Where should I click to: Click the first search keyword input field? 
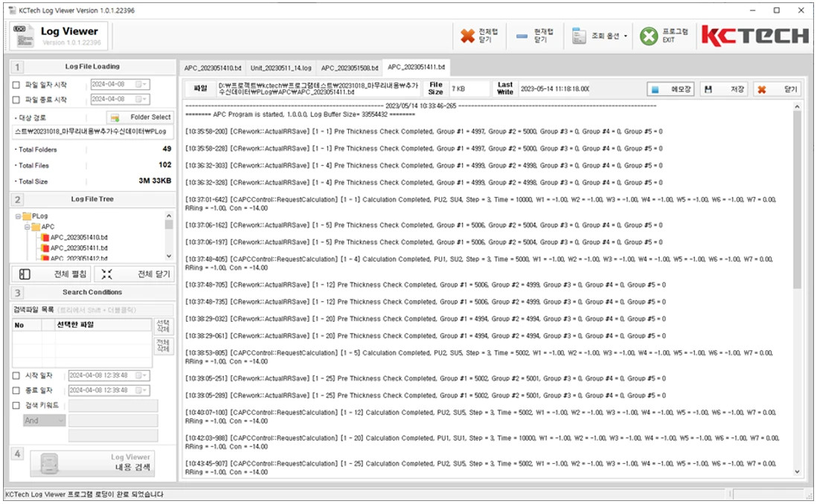tap(113, 406)
